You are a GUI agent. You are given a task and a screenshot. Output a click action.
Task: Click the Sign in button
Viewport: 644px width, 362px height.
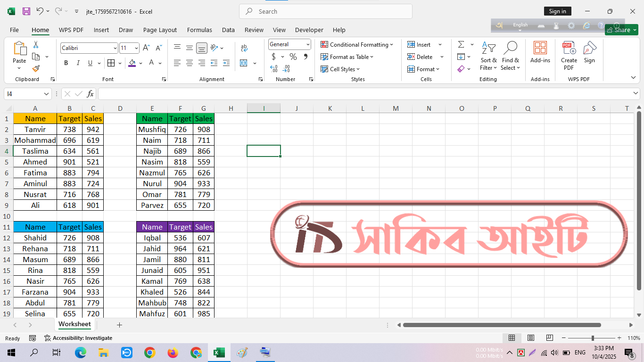pos(557,11)
